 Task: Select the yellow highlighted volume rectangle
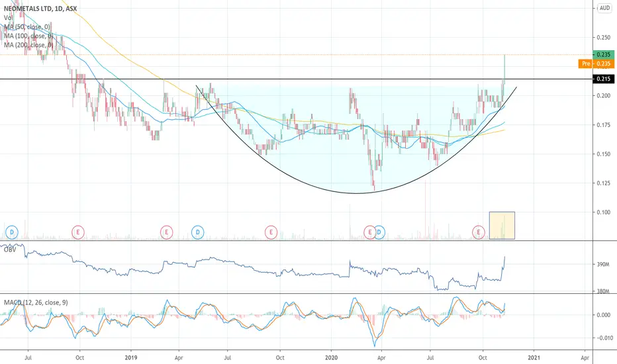(502, 226)
